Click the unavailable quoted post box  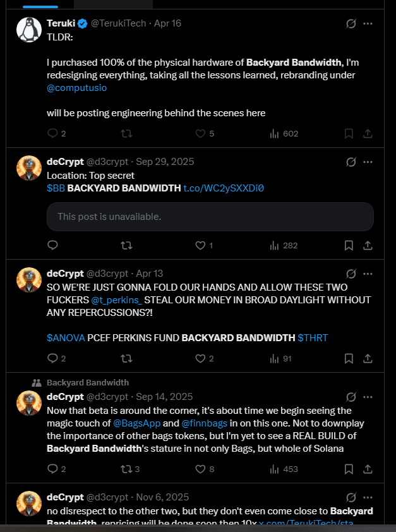point(210,217)
